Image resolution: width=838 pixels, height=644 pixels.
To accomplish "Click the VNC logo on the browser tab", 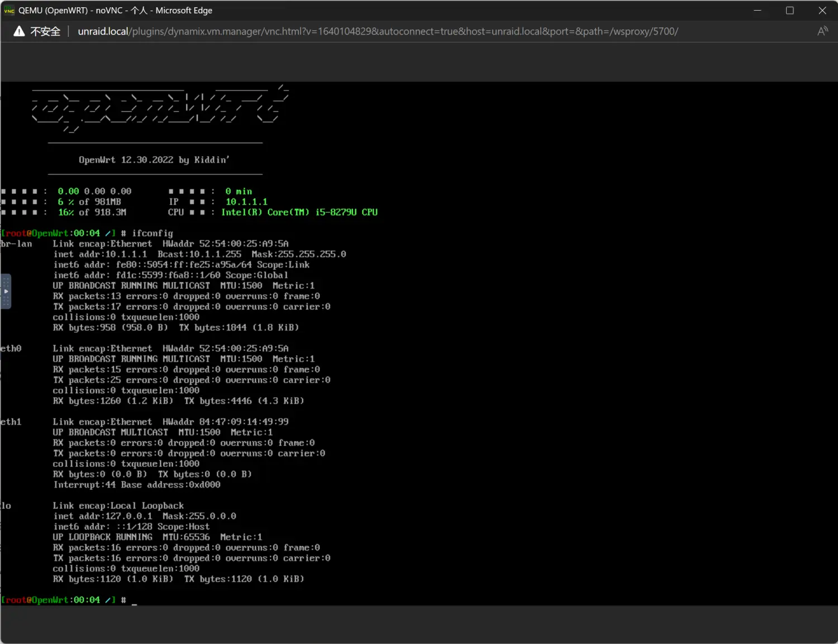I will 9,10.
